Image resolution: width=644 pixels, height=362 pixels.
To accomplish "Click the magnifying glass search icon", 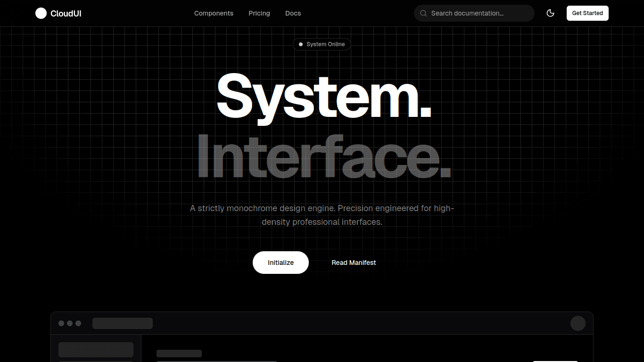I will pos(423,13).
